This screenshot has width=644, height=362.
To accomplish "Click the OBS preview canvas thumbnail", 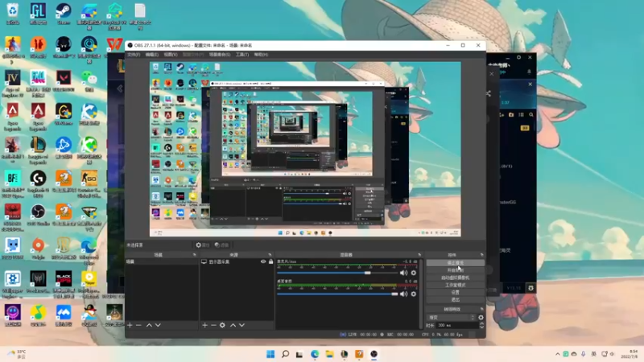I will point(305,150).
